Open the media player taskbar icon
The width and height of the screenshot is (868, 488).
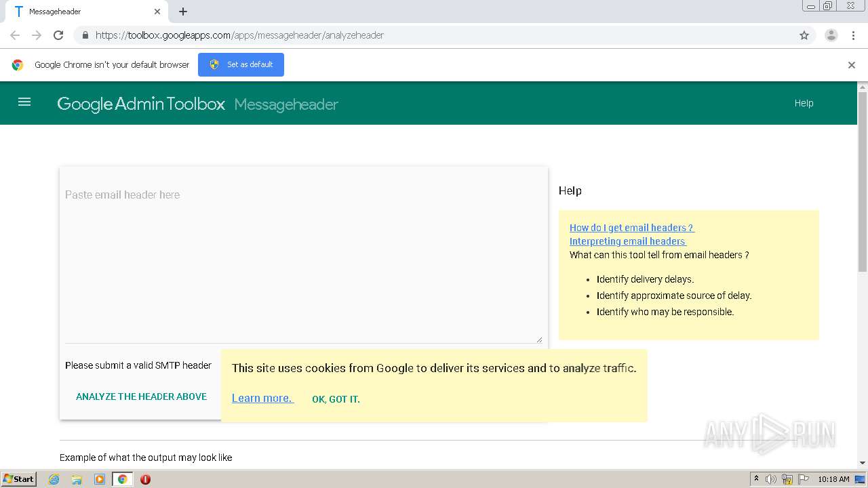100,479
